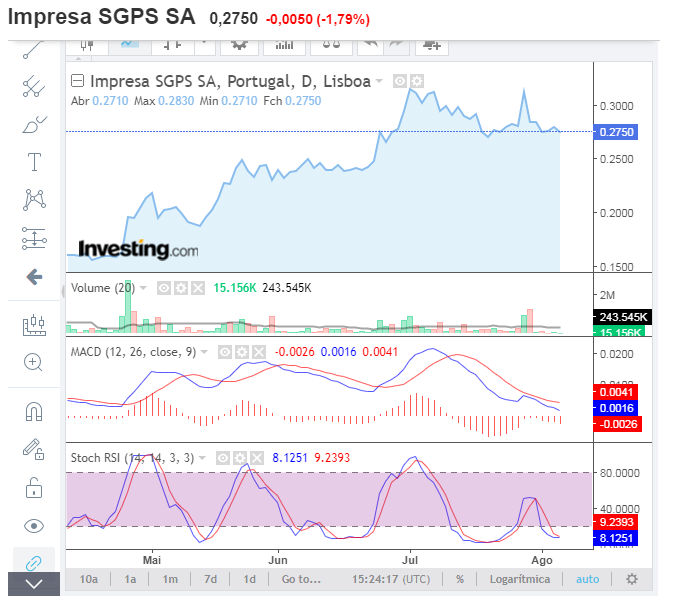Select the pitchfork drawing tool
675x597 pixels.
click(34, 86)
